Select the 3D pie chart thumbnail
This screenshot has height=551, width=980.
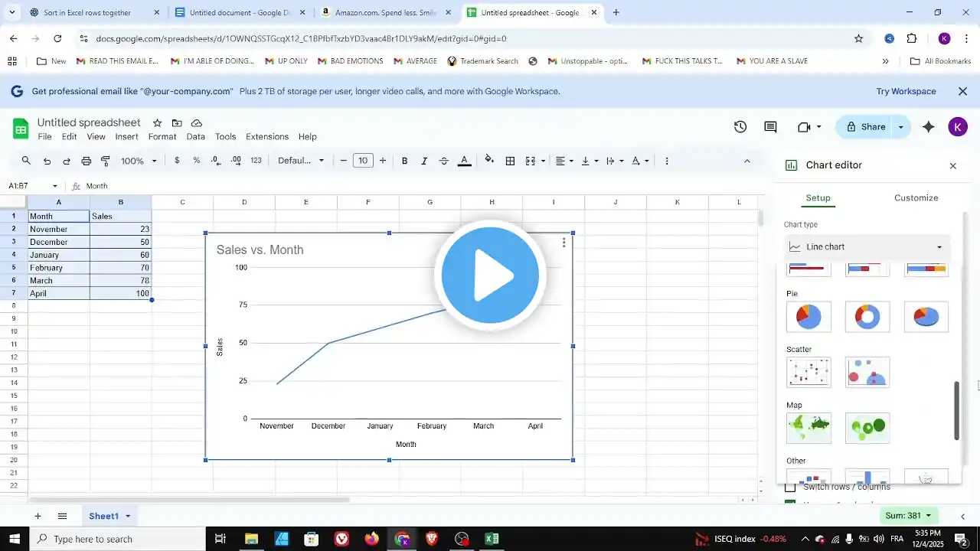pos(926,317)
